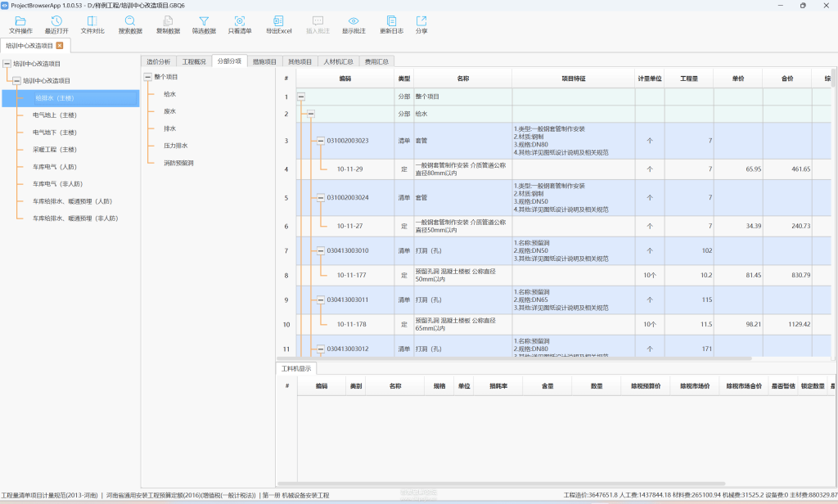The width and height of the screenshot is (838, 504).
Task: Collapse the 整个项目 node in section tree
Action: tap(147, 77)
